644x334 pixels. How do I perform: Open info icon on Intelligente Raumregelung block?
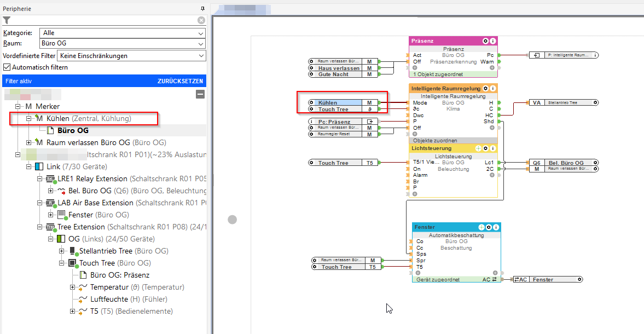493,88
